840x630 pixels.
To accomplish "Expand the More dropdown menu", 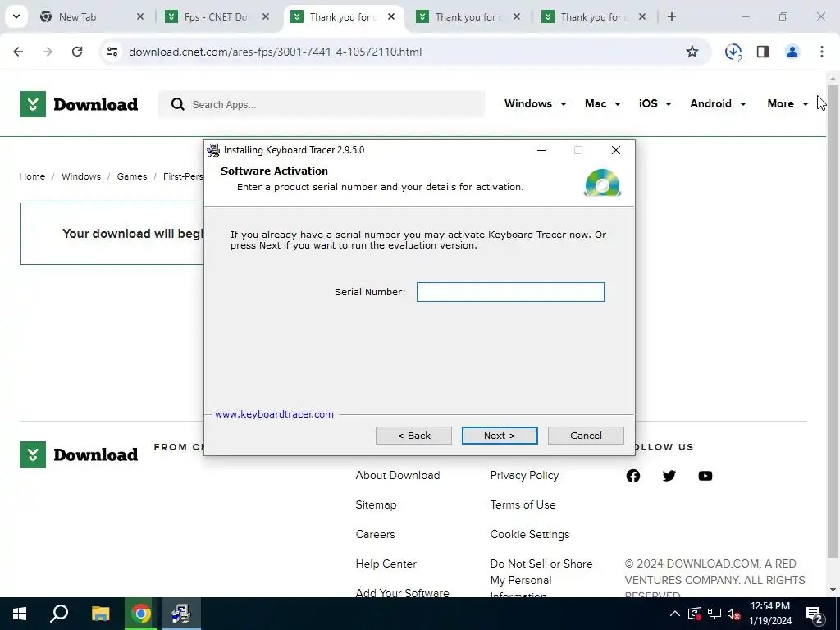I will [x=787, y=104].
